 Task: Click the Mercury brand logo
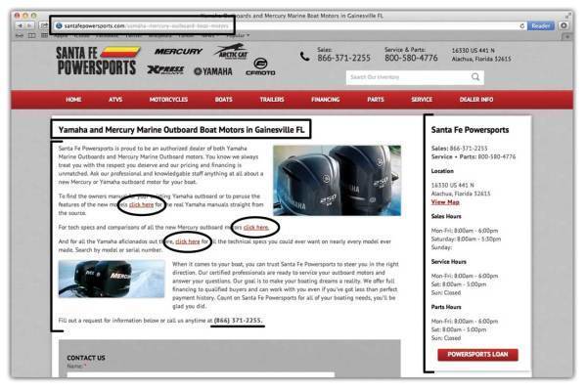(x=179, y=51)
